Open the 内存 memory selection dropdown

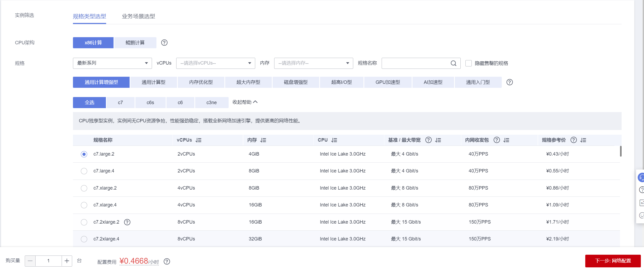click(314, 63)
